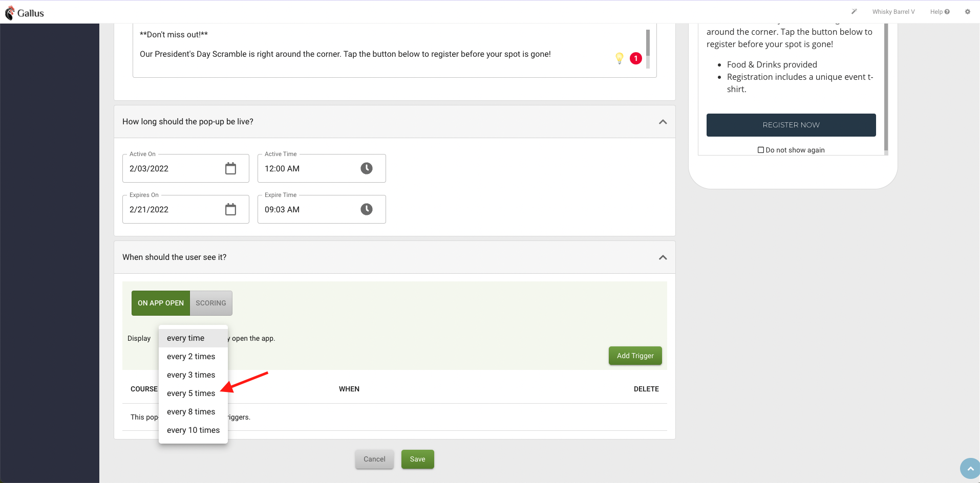Choose 'every 5 times' from dropdown
Viewport: 980px width, 483px height.
click(x=191, y=393)
